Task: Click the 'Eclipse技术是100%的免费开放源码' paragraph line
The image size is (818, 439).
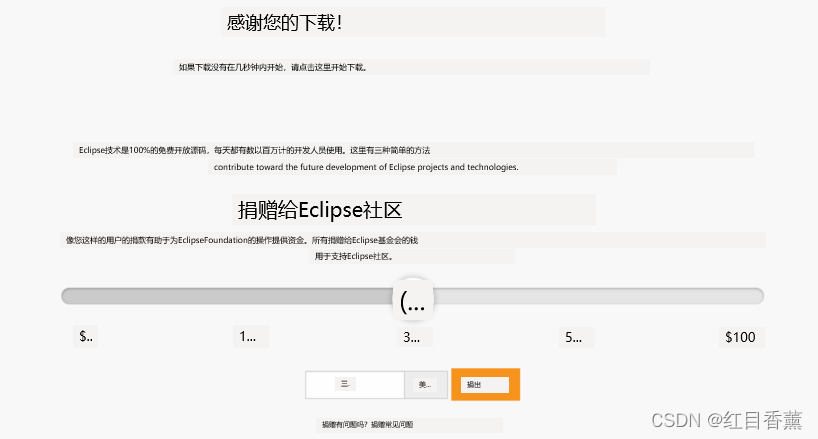Action: coord(255,150)
